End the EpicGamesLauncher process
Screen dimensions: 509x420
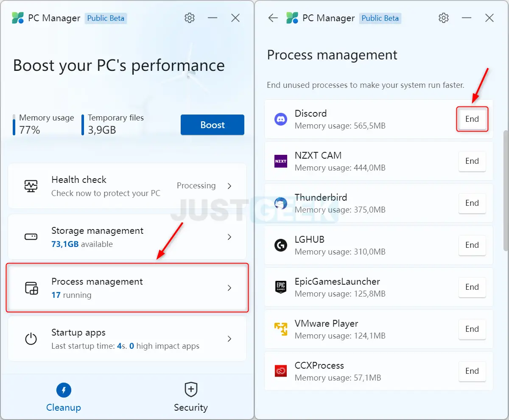[472, 287]
